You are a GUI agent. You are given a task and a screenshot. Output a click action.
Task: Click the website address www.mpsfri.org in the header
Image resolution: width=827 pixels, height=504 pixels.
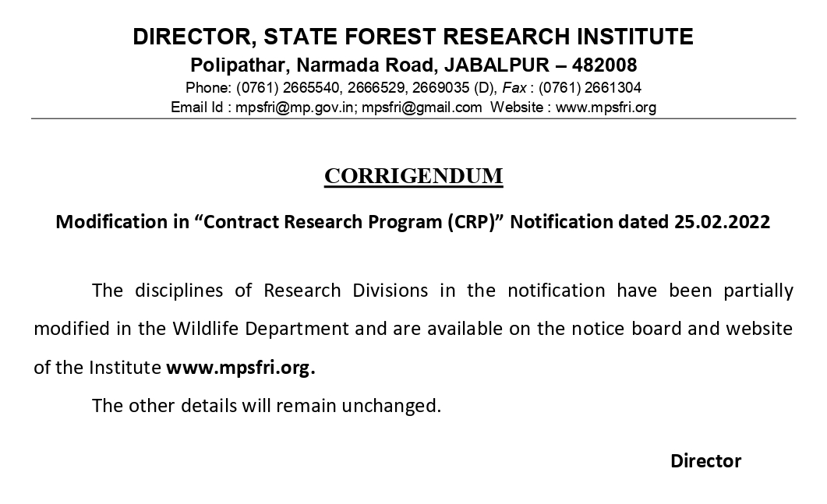pyautogui.click(x=606, y=107)
